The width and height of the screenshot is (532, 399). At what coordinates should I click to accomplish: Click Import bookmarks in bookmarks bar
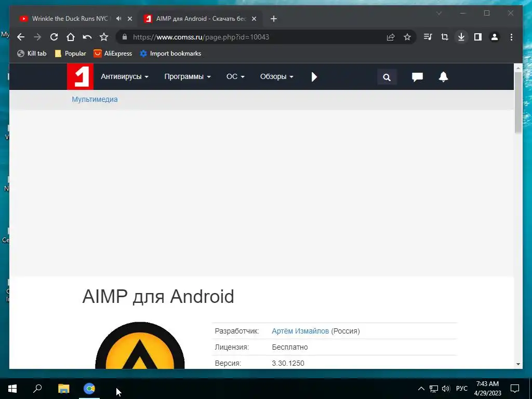point(170,54)
